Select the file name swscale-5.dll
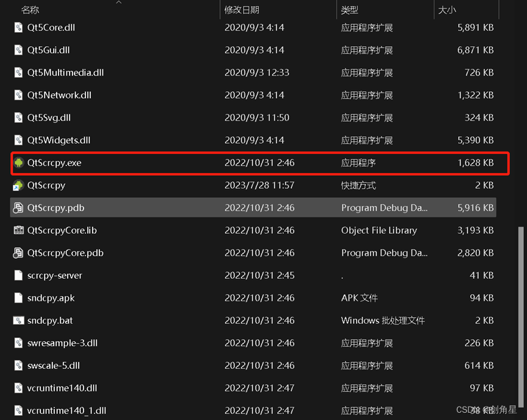The image size is (527, 420). [54, 366]
